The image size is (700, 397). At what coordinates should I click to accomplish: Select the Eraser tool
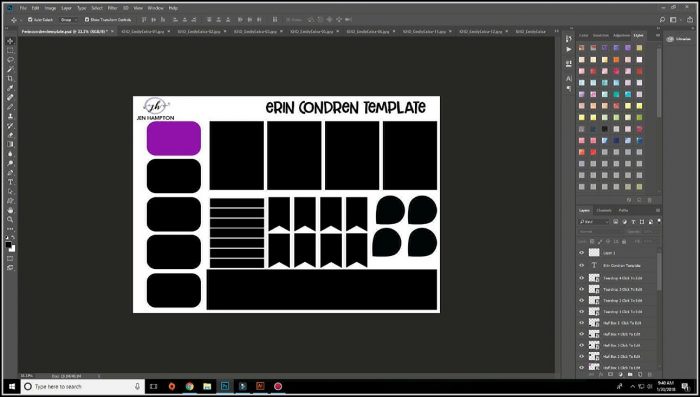click(x=10, y=135)
